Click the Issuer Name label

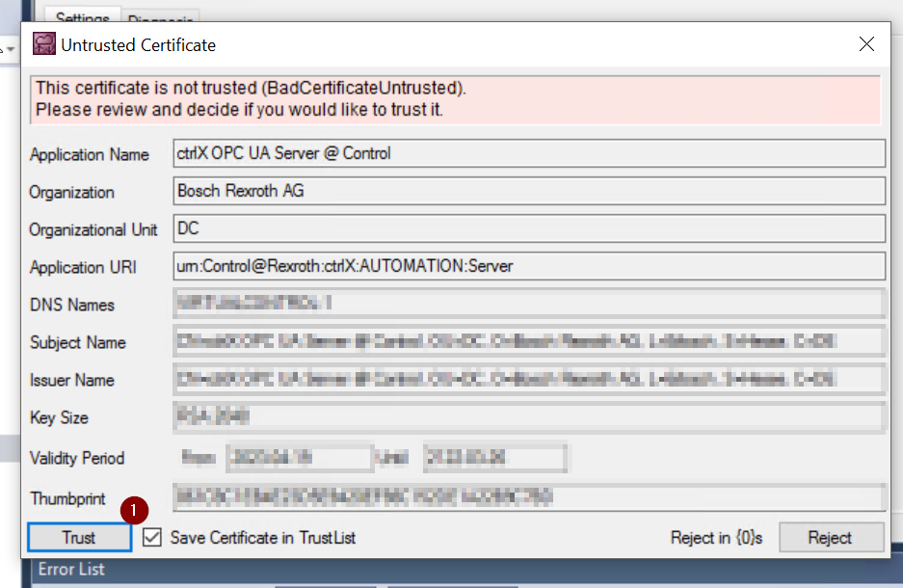pos(72,380)
